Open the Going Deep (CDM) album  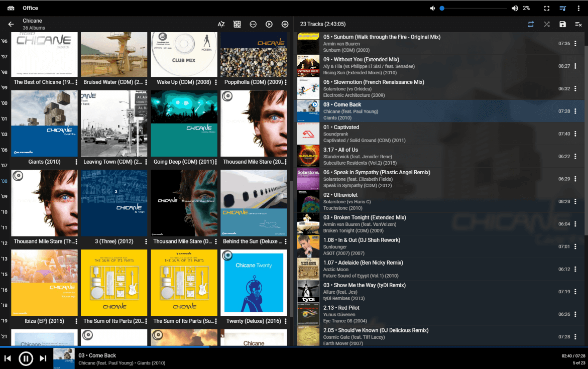pos(184,124)
